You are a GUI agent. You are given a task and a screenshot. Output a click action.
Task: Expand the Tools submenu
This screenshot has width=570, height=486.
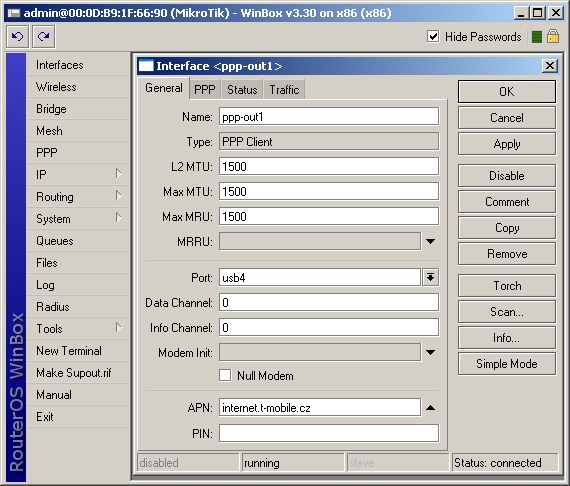[x=118, y=328]
